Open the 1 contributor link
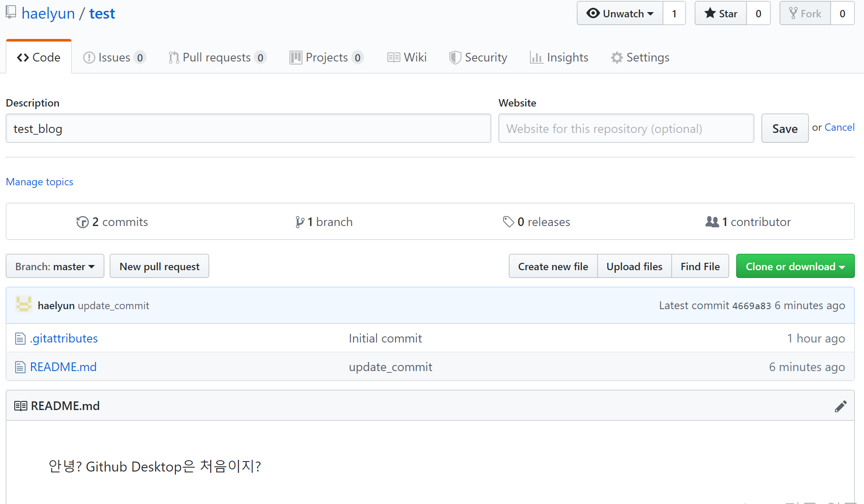 coord(748,222)
